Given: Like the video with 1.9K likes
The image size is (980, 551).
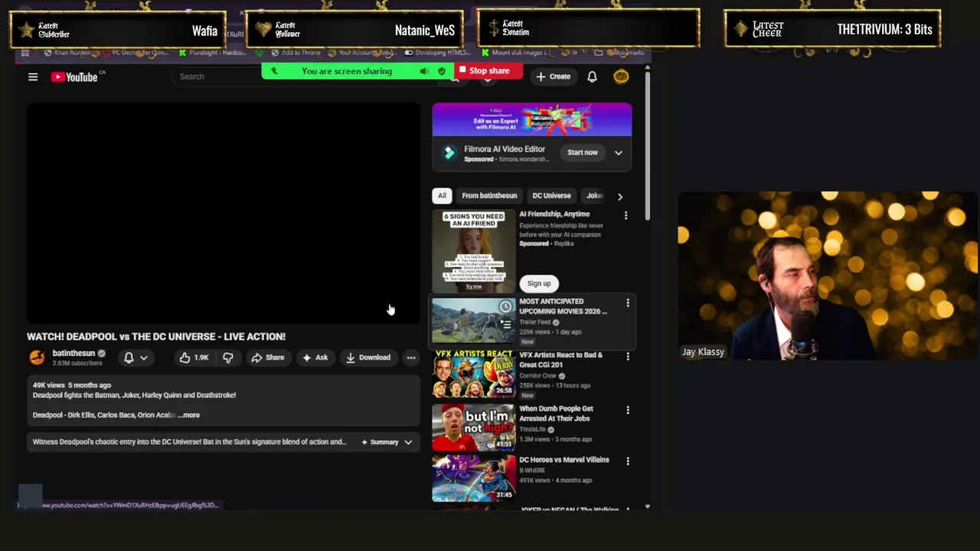Looking at the screenshot, I should [x=194, y=357].
